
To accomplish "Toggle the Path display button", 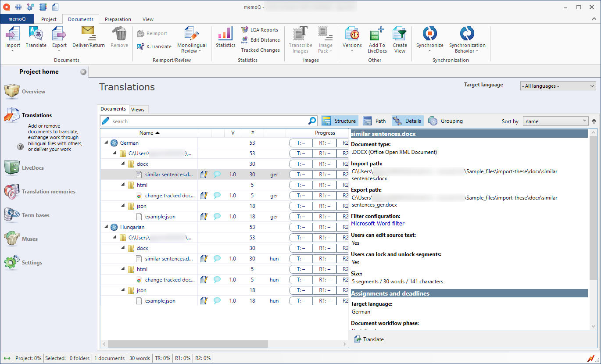I will [375, 121].
